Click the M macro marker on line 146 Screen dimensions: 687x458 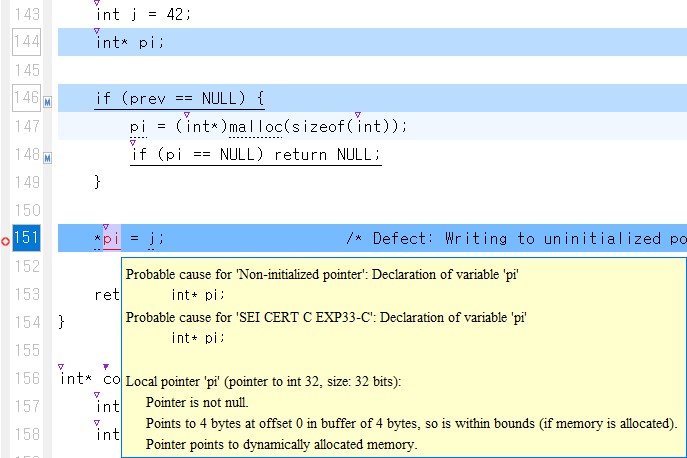pyautogui.click(x=47, y=101)
